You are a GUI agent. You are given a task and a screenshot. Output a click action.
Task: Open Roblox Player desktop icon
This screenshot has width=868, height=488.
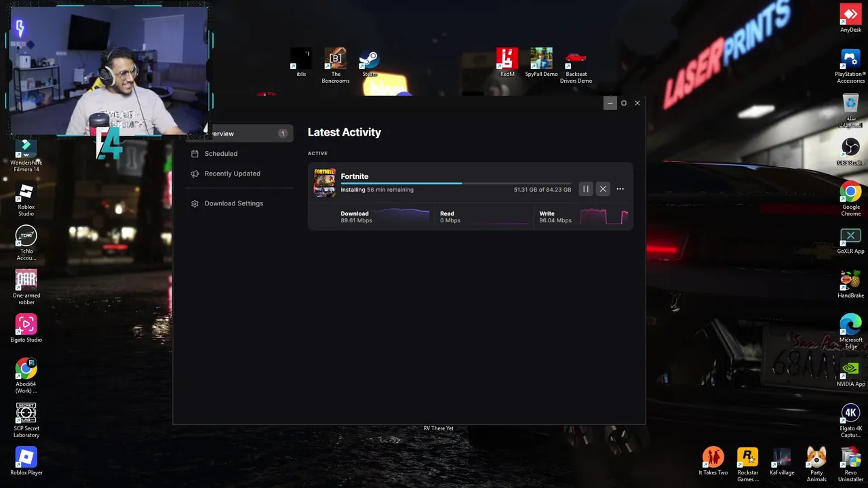[26, 462]
